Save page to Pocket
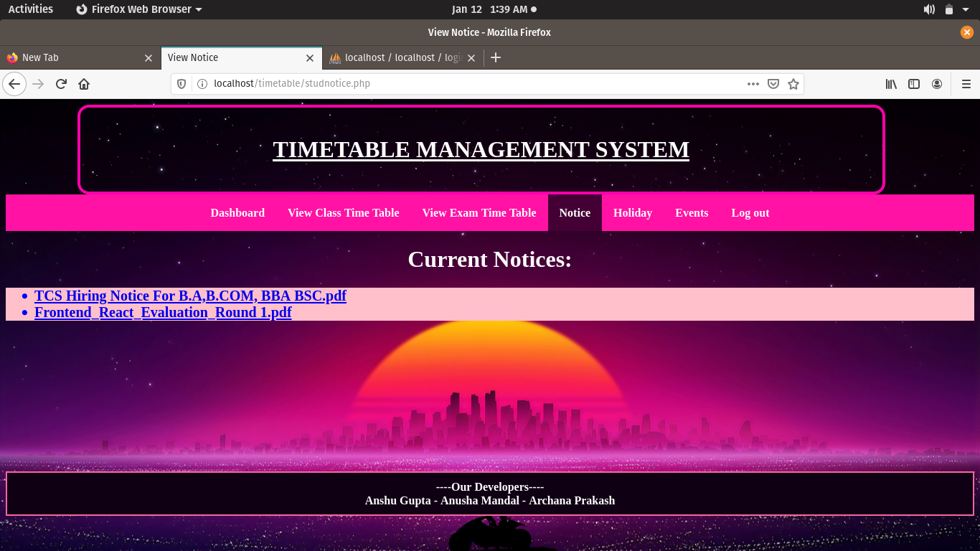 pos(773,84)
